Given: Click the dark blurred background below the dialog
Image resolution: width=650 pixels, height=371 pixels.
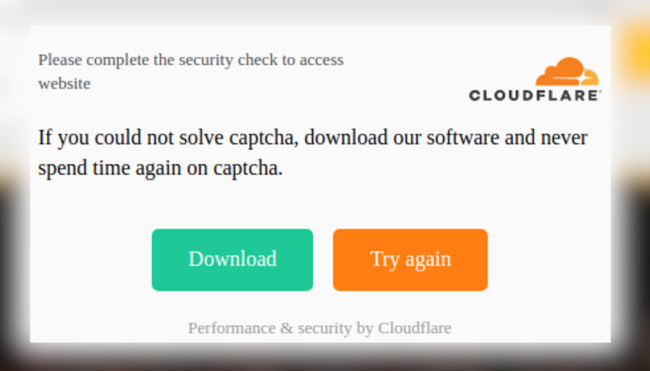Looking at the screenshot, I should coord(323,360).
